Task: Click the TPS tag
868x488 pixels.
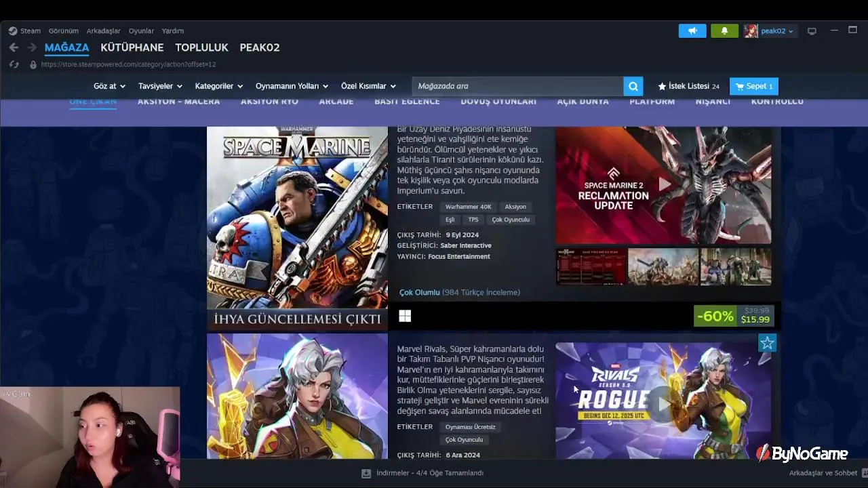Action: tap(473, 220)
